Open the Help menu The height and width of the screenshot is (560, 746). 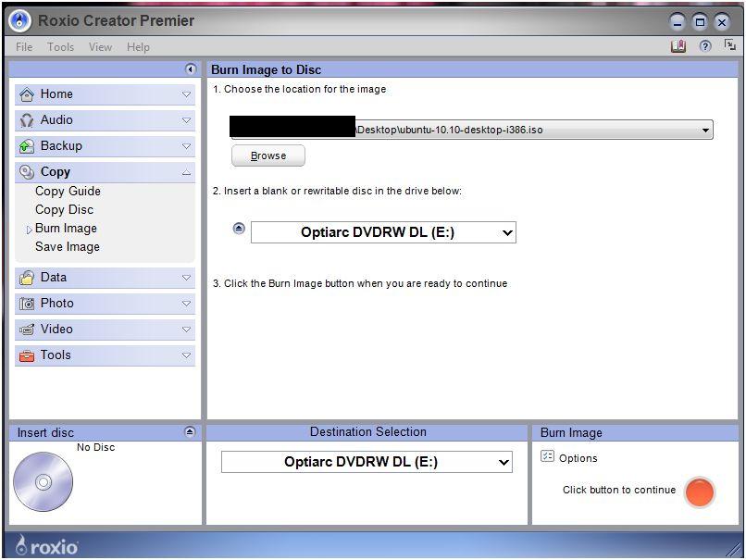[138, 47]
